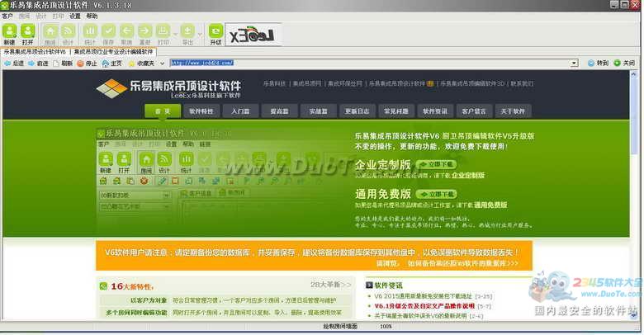Image resolution: width=644 pixels, height=335 pixels.
Task: Go forward with the 前进 browser button
Action: click(39, 64)
